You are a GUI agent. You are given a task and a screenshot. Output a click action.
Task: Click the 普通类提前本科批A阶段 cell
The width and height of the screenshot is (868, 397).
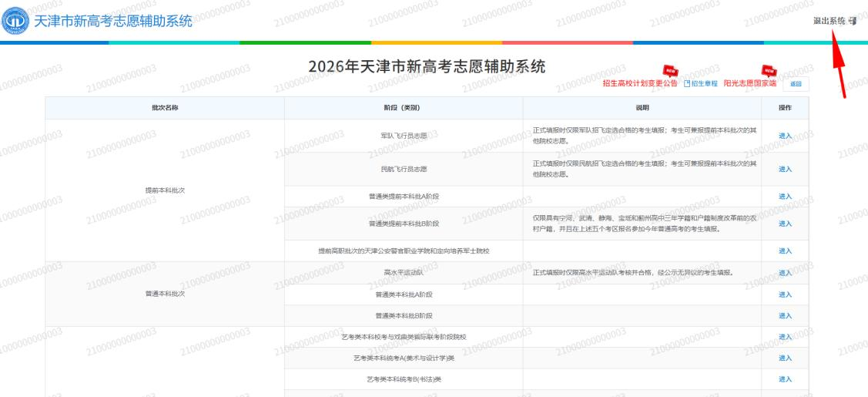coord(404,196)
